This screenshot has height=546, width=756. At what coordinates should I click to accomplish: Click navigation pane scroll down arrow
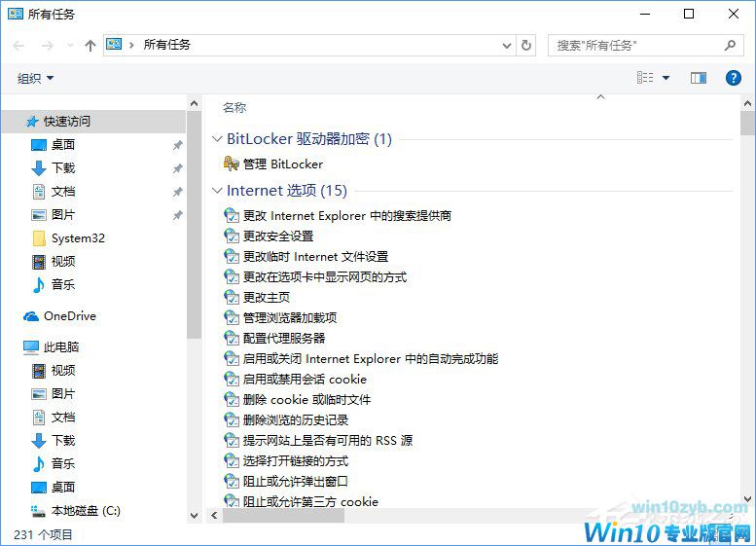194,516
